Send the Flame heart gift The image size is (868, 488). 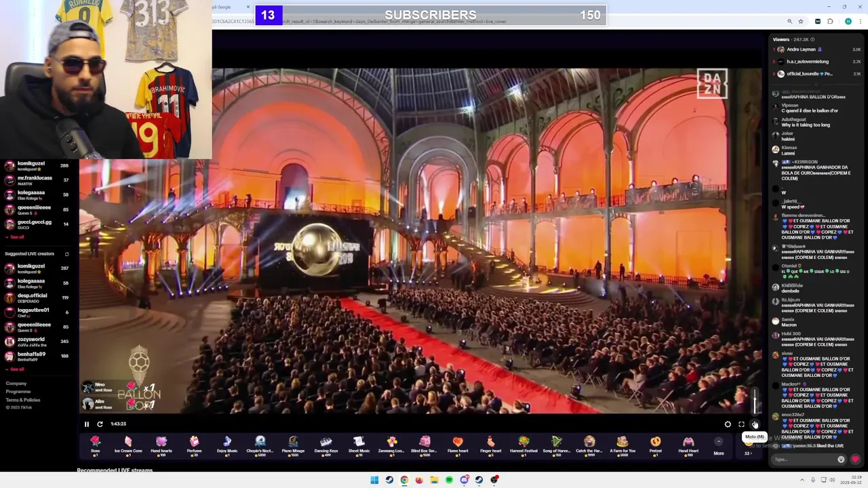pyautogui.click(x=458, y=445)
